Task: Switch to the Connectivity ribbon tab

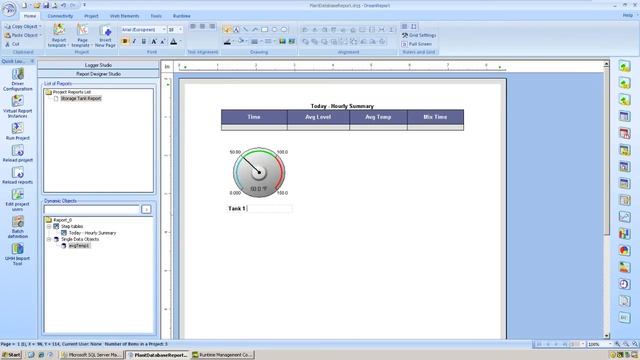Action: click(60, 16)
